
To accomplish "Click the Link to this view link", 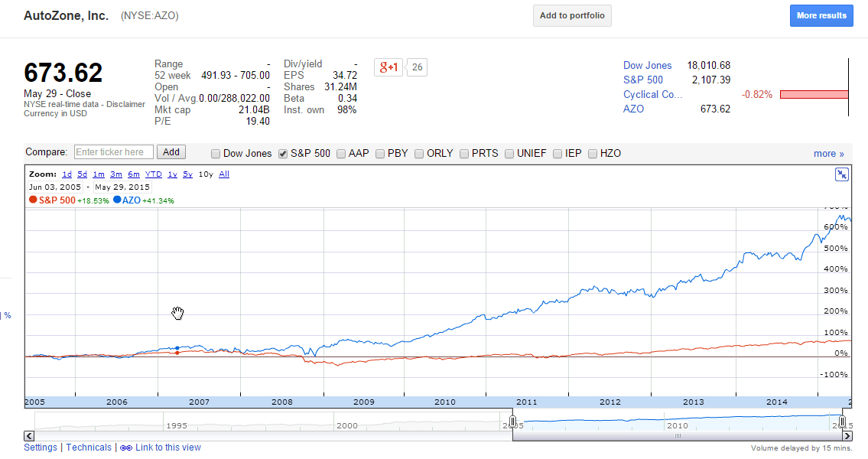I will pos(168,448).
